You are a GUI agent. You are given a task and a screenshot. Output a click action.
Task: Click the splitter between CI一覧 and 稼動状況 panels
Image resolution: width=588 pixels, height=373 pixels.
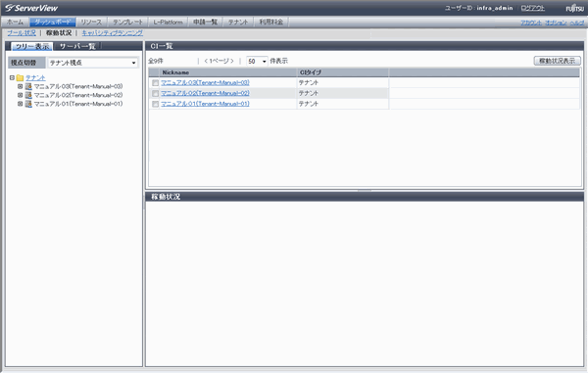tap(365, 190)
